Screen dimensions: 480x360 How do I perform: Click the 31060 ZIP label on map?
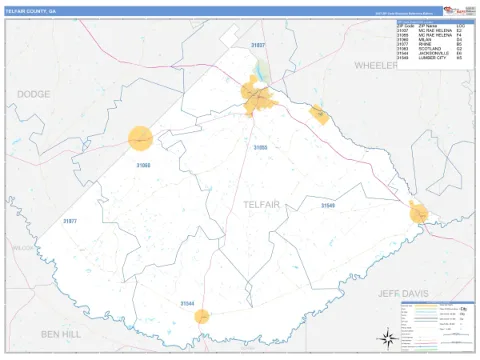coord(143,165)
